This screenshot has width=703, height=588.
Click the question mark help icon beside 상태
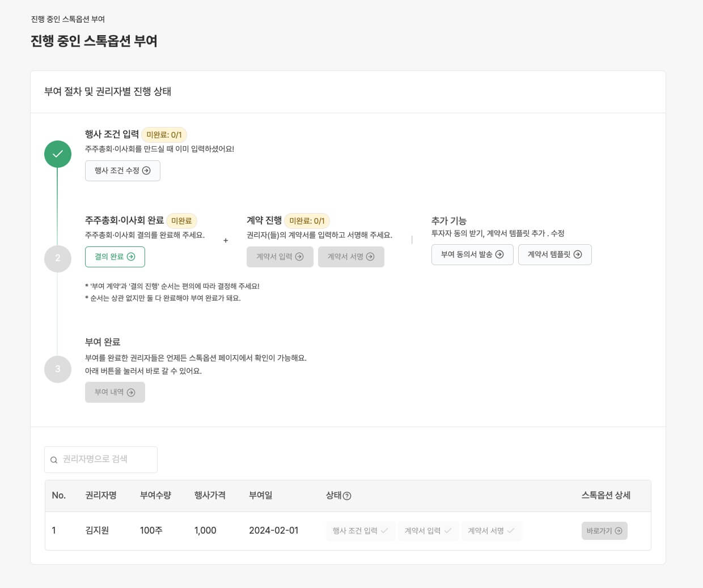(347, 496)
